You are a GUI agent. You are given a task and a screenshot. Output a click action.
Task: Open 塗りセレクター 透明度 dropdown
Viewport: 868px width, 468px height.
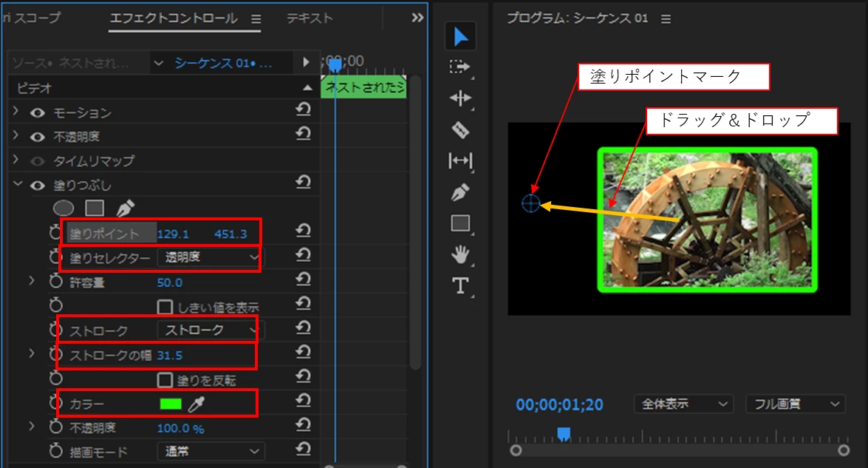[211, 257]
